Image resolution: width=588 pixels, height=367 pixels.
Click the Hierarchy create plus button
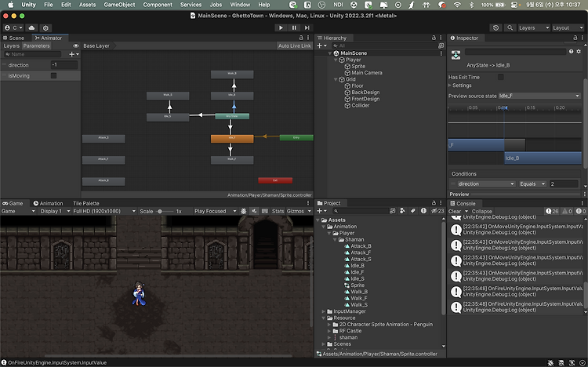[x=321, y=45]
